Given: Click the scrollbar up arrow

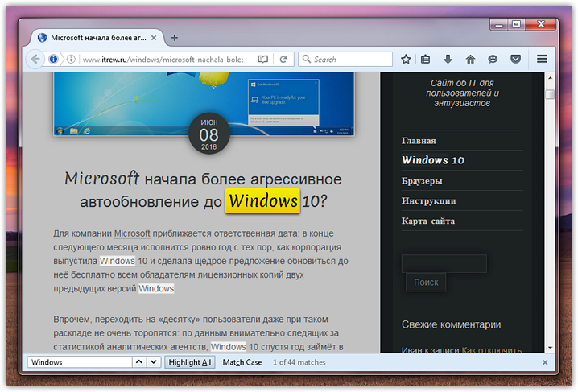Looking at the screenshot, I should [x=550, y=78].
